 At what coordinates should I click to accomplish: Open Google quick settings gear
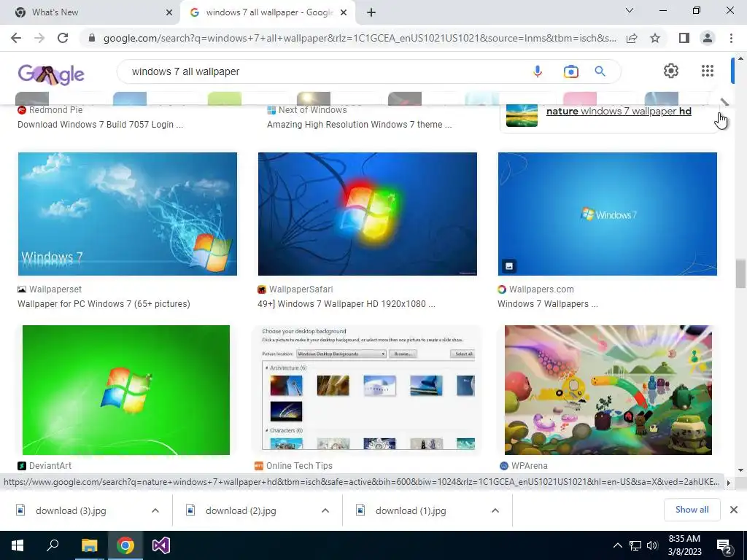click(671, 71)
